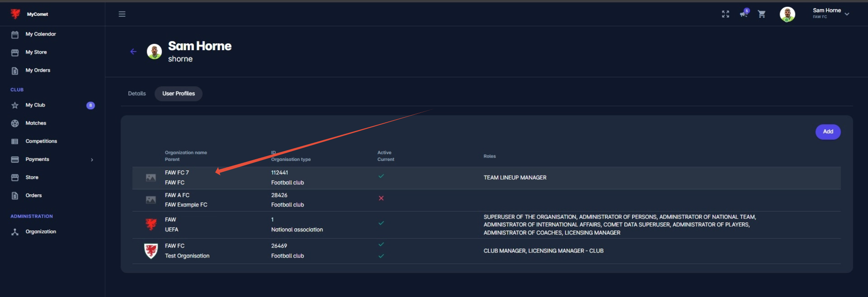Open Competitions in sidebar
This screenshot has height=297, width=868.
click(41, 141)
